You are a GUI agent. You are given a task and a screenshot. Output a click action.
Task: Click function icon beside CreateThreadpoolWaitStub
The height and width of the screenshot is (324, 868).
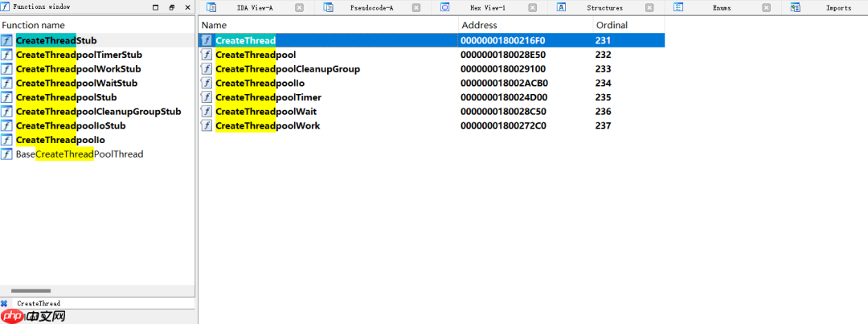tap(6, 83)
